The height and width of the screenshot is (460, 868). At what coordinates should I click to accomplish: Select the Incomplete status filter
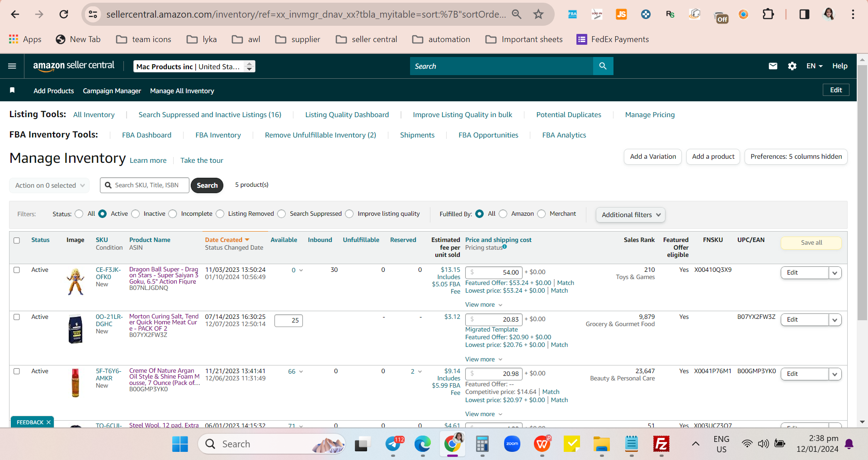click(173, 214)
